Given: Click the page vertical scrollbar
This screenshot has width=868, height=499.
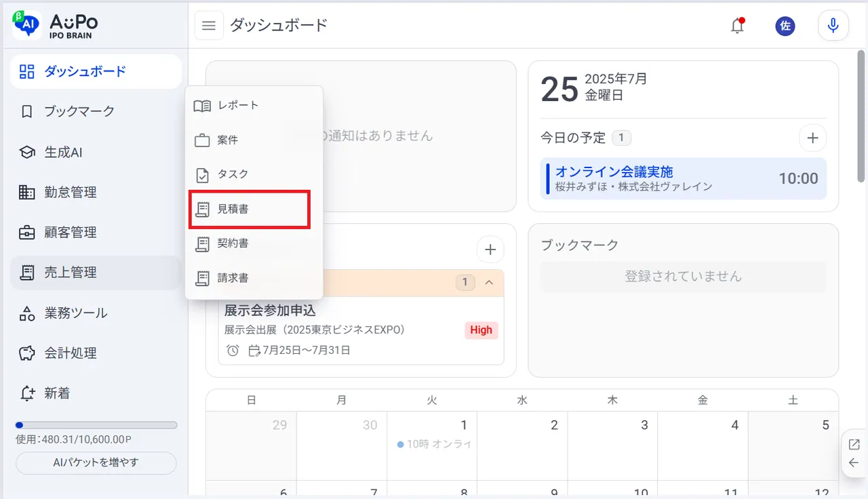Looking at the screenshot, I should [860, 115].
